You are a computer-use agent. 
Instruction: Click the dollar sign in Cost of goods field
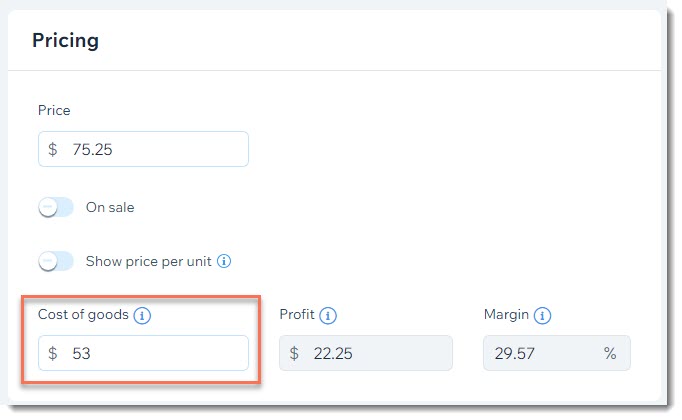(53, 353)
